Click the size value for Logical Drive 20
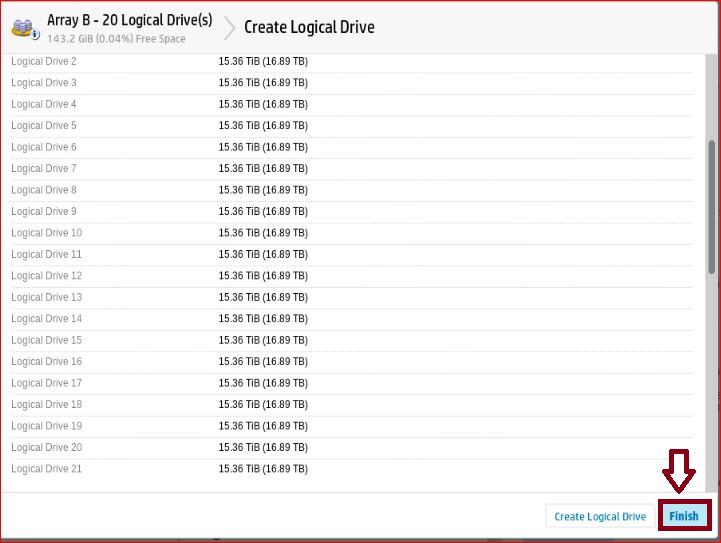Screen dimensions: 721x543 click(263, 448)
